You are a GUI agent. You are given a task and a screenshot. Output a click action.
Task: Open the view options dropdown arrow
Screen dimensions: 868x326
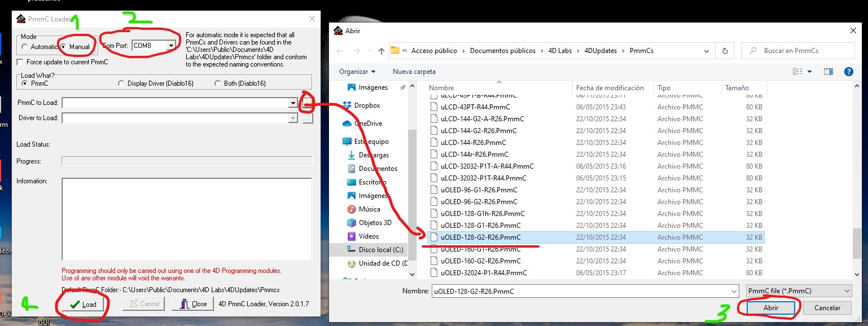point(809,72)
